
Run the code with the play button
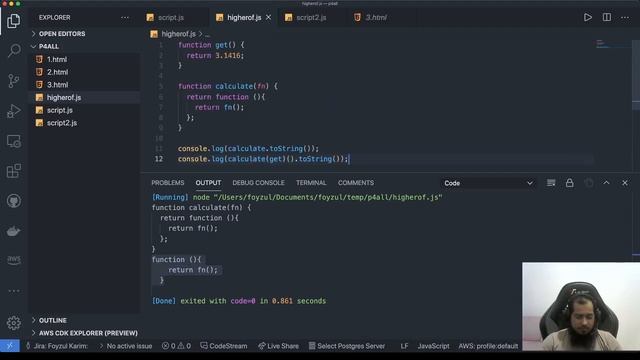[x=587, y=18]
